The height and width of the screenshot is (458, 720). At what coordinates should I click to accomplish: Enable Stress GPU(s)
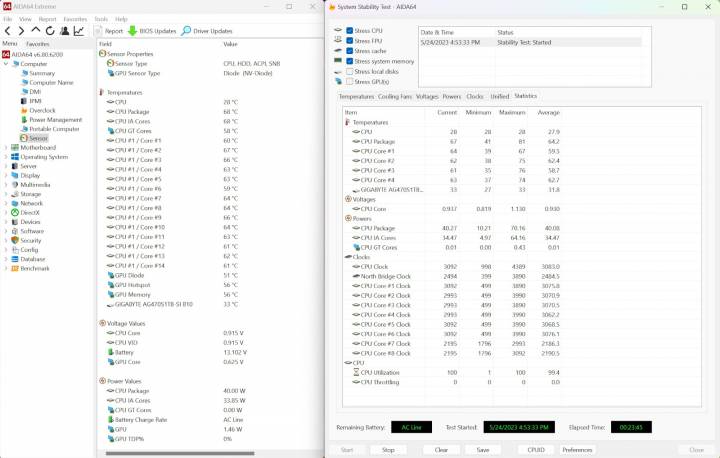[x=349, y=82]
